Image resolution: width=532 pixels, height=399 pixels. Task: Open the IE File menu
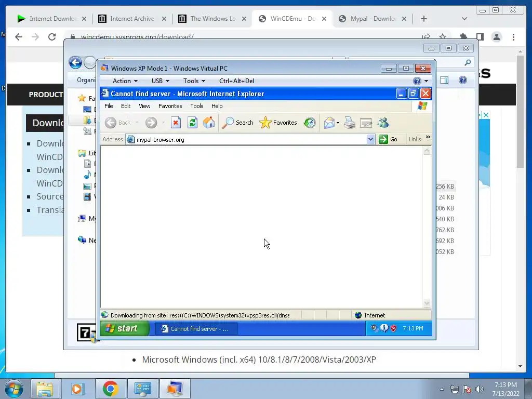(109, 106)
